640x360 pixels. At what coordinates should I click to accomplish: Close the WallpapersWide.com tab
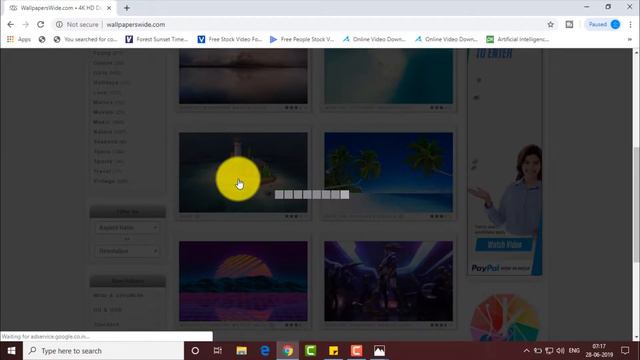(109, 8)
